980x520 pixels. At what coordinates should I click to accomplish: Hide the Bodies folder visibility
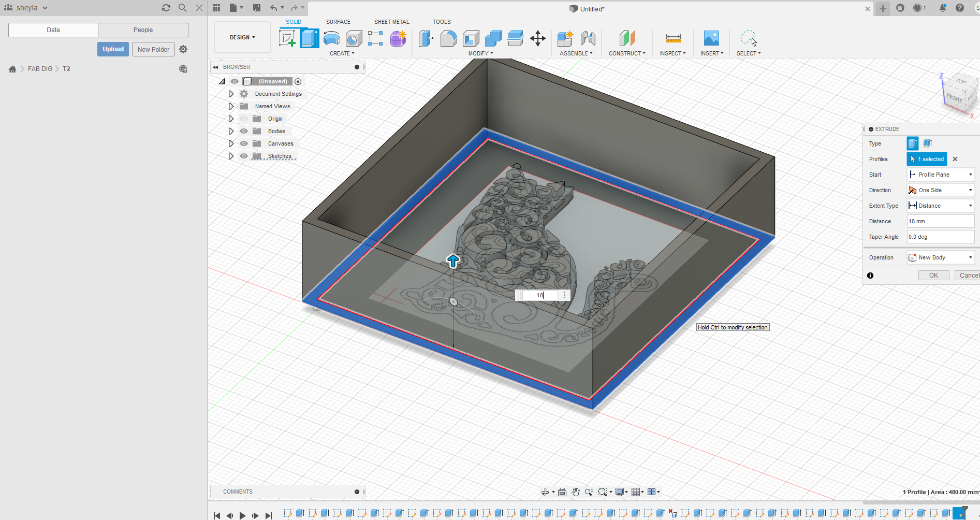tap(244, 131)
